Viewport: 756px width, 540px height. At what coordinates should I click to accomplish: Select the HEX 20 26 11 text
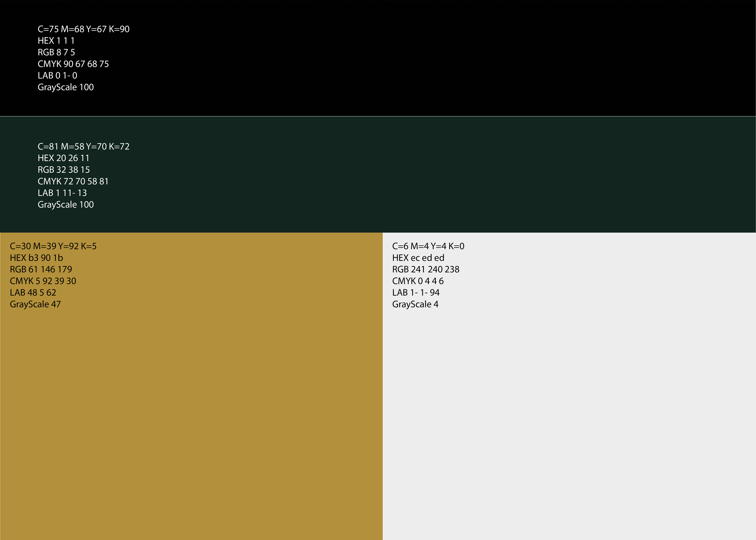[x=64, y=158]
